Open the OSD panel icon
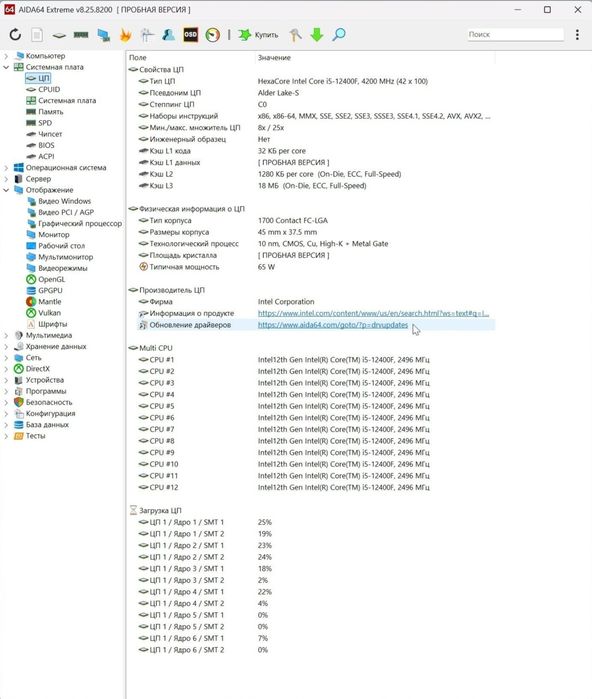592x699 pixels. (190, 34)
